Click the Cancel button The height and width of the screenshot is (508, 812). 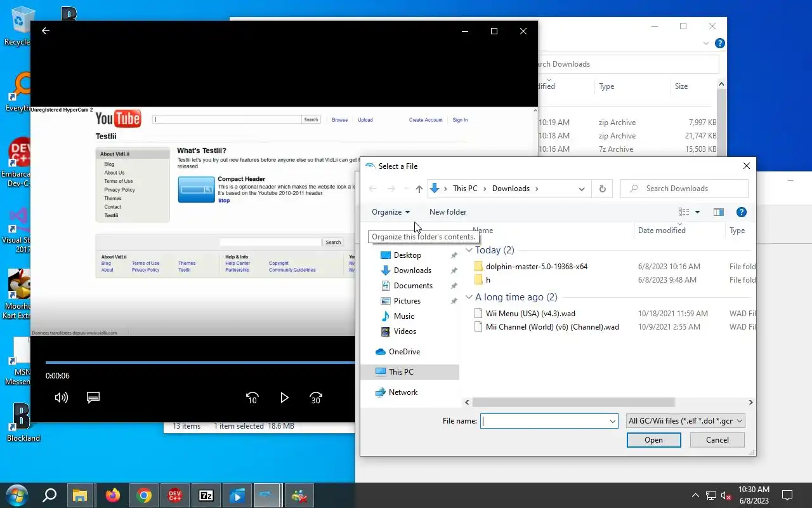click(717, 440)
